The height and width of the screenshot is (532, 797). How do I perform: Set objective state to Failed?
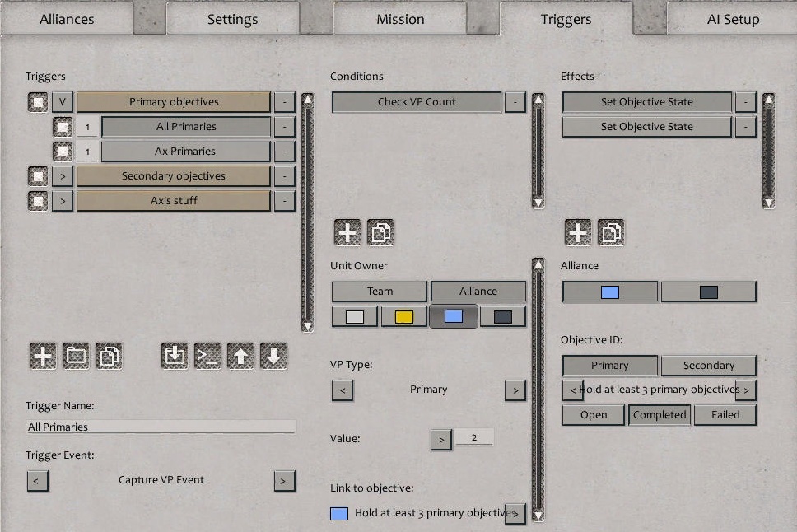[725, 415]
